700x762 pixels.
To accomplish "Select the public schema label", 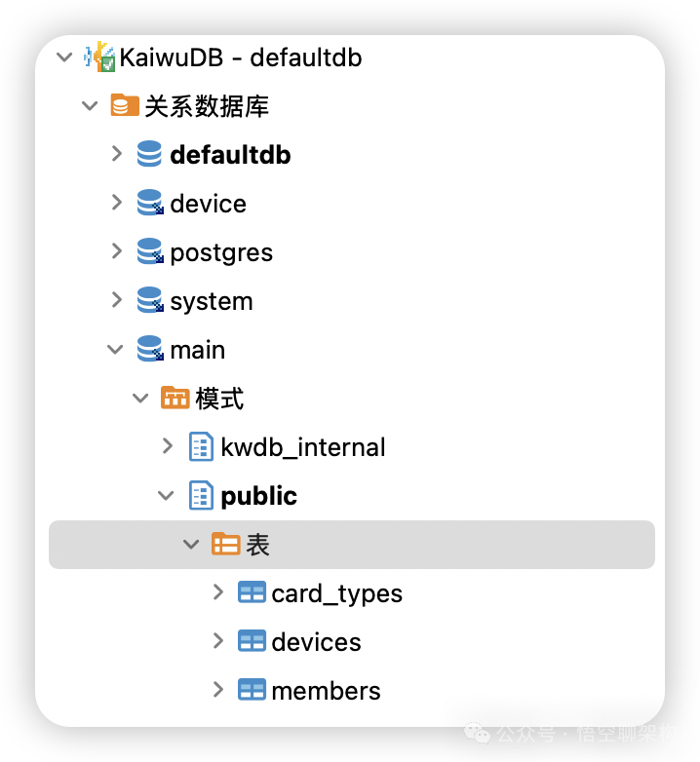I will 258,496.
